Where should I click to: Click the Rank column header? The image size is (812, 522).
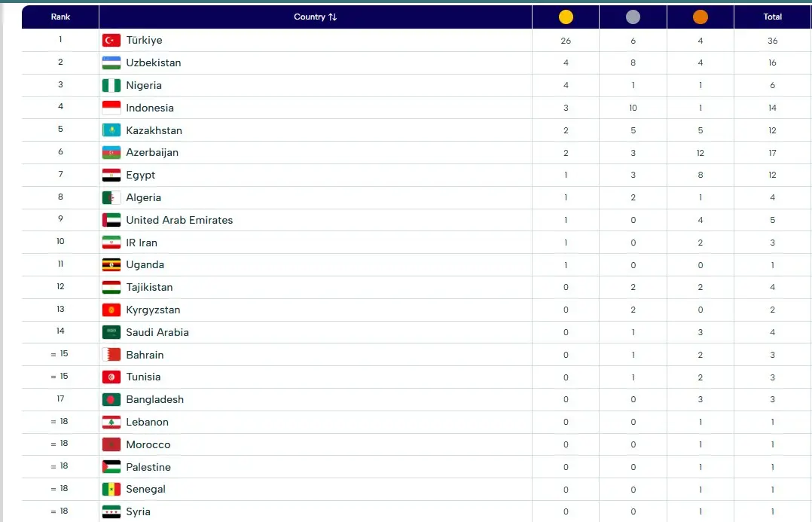60,17
